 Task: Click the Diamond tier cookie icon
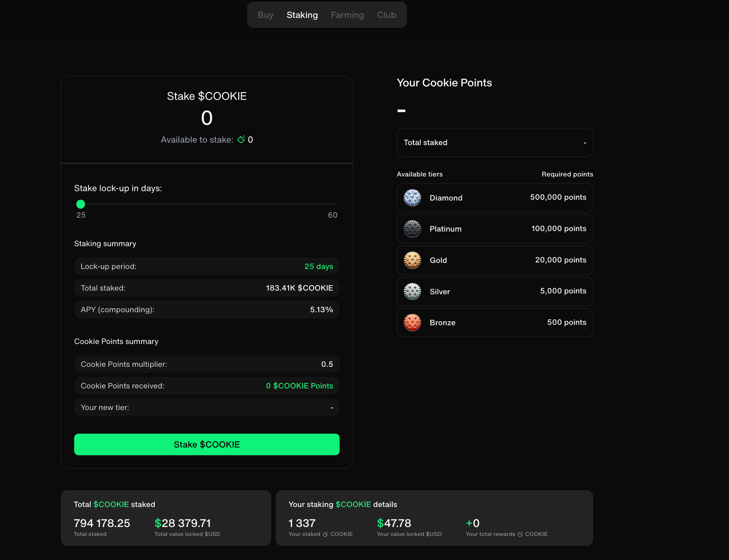coord(412,197)
